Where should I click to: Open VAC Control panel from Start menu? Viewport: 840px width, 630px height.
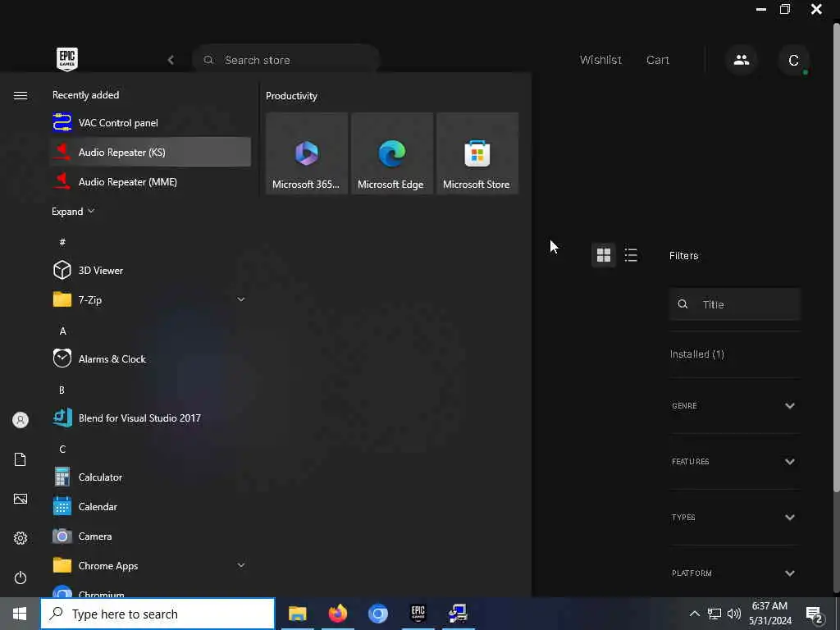(x=150, y=123)
